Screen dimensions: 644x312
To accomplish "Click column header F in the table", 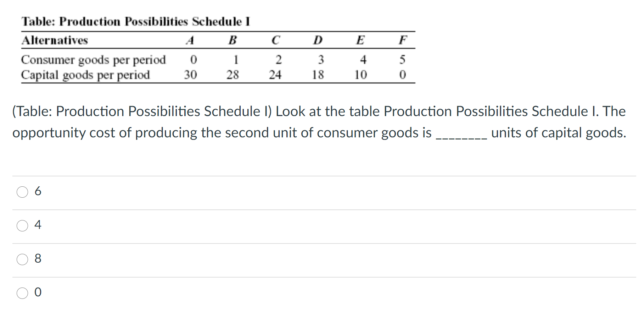I will tap(403, 40).
